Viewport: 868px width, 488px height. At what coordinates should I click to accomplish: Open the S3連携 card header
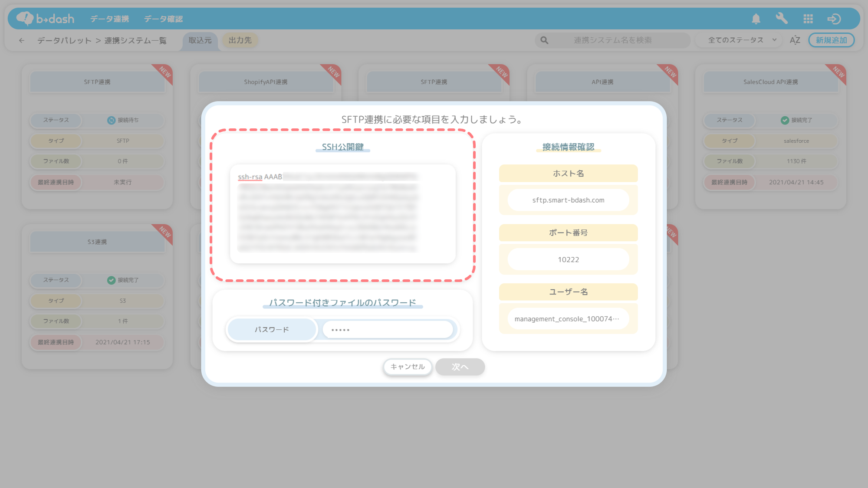click(x=97, y=242)
